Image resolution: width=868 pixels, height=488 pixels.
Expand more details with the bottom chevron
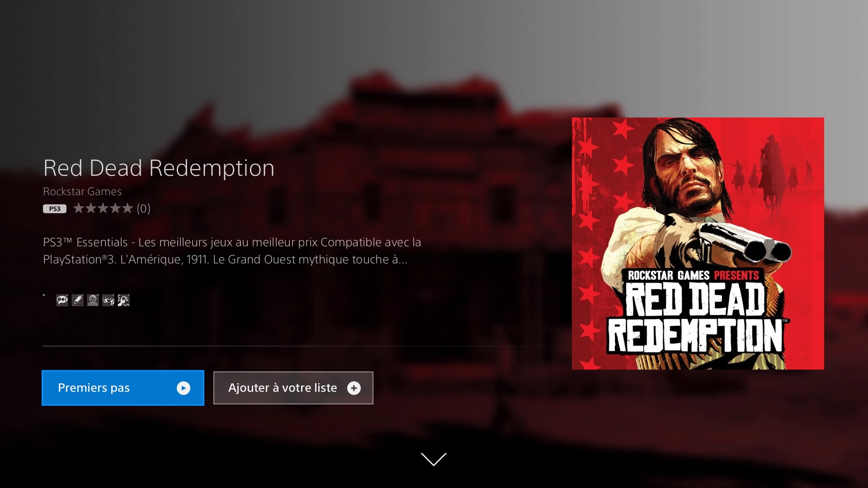[434, 459]
